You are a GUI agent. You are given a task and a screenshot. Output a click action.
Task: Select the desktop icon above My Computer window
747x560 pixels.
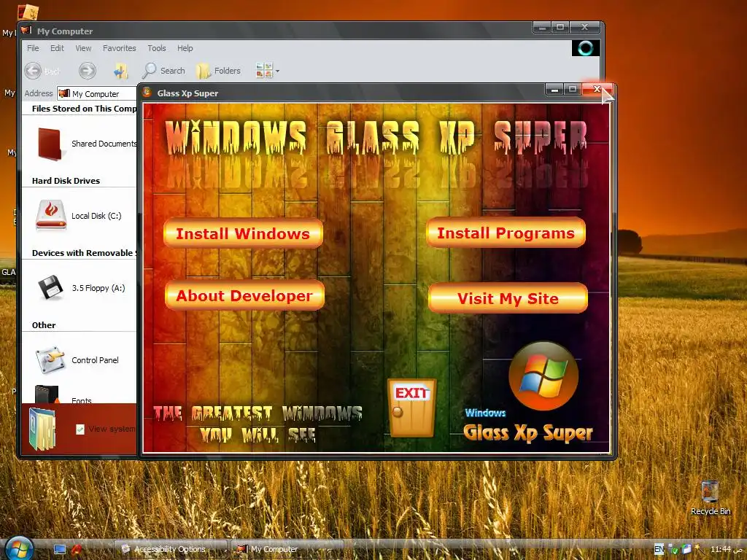27,12
